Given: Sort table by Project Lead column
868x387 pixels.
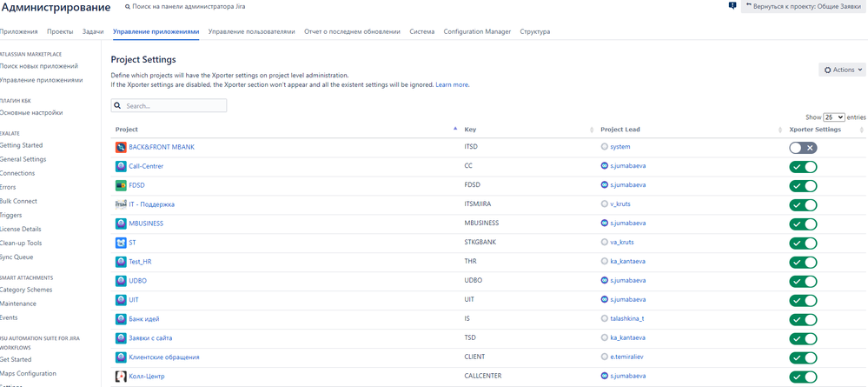Looking at the screenshot, I should pyautogui.click(x=690, y=130).
